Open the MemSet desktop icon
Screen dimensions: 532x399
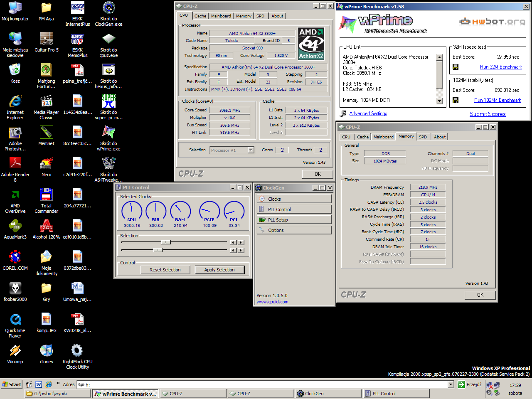pyautogui.click(x=46, y=136)
